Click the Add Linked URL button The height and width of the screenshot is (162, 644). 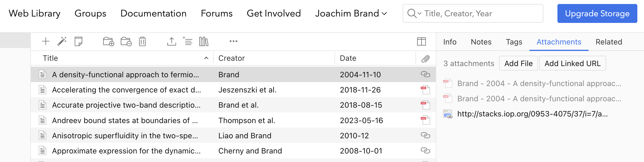573,63
